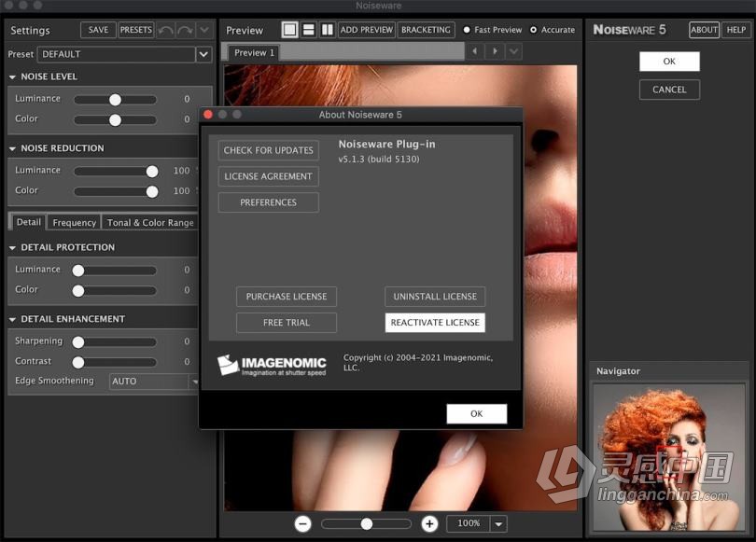Go to next preview arrow
This screenshot has height=542, width=756.
[x=495, y=51]
